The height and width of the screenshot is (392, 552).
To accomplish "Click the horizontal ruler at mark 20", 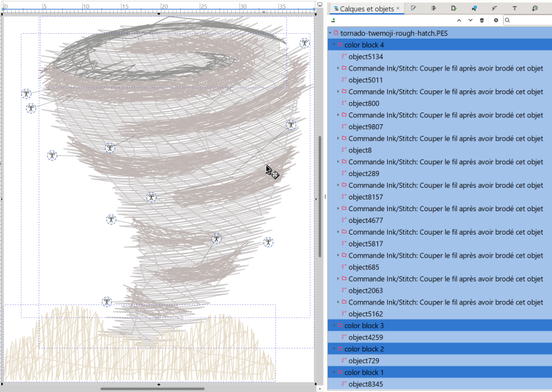I will [x=164, y=7].
